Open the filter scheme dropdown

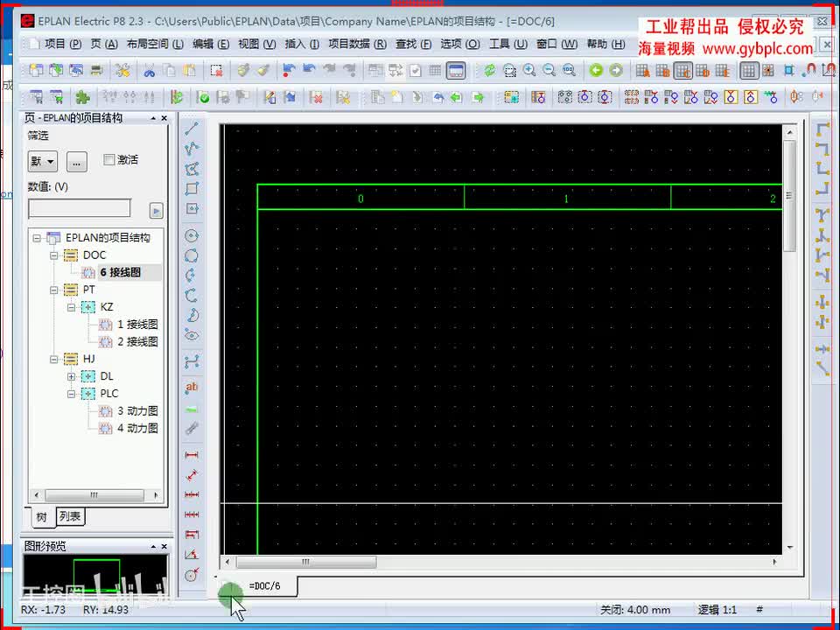pos(43,161)
